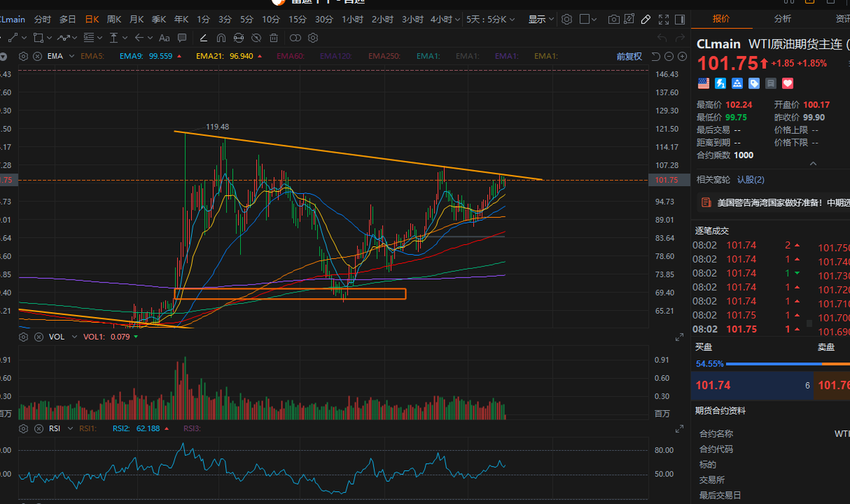Zoom in the chart with plus icon
Screen dimensions: 850x504
683,56
